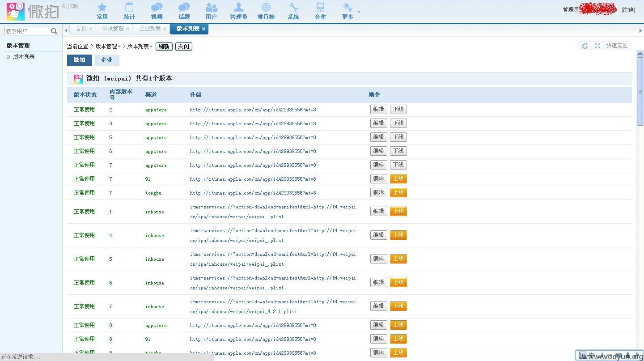The image size is (644, 361).
Task: Click 下线 for version 7 appstore
Action: 398,165
